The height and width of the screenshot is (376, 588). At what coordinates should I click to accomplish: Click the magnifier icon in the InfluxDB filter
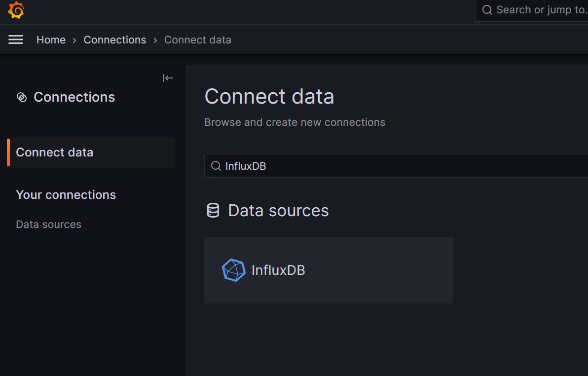pos(216,166)
